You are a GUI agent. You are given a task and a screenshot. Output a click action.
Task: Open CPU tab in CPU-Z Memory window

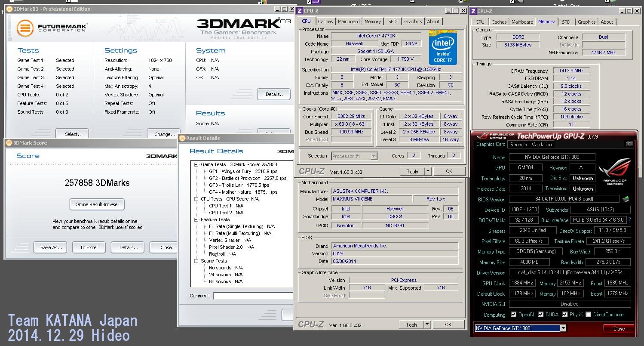coord(480,22)
